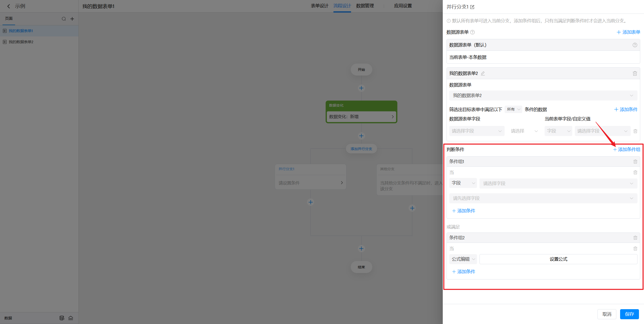The height and width of the screenshot is (324, 644).
Task: Click 设置公式 field in 条件组2
Action: [x=558, y=259]
